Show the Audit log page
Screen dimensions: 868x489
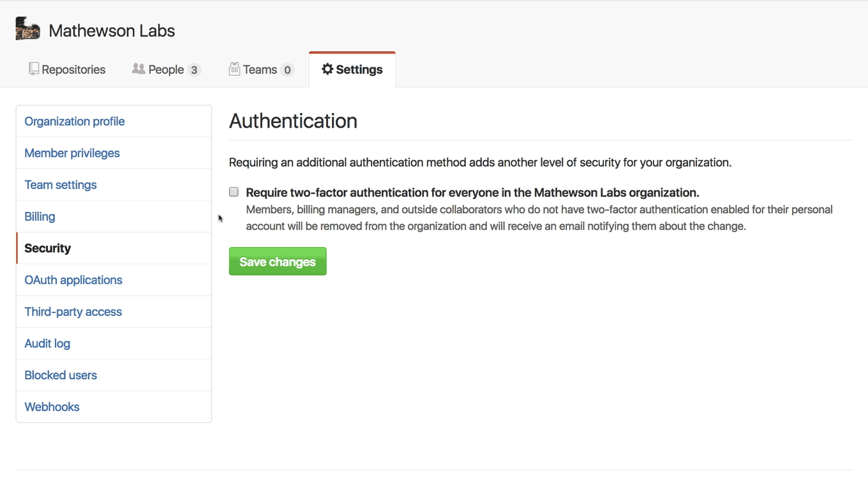tap(47, 343)
